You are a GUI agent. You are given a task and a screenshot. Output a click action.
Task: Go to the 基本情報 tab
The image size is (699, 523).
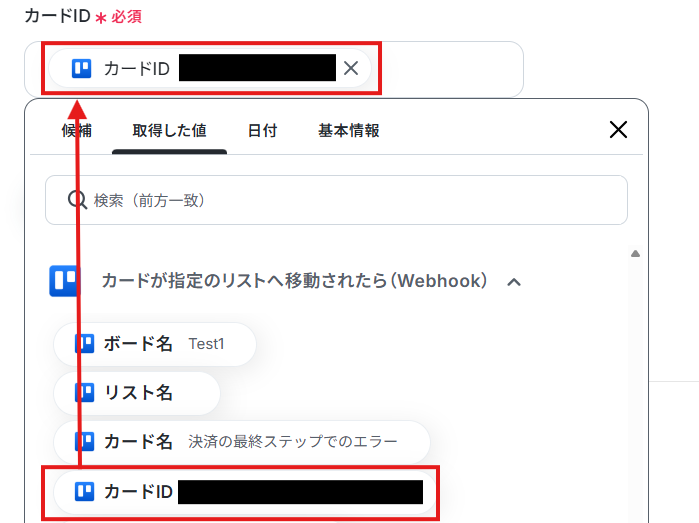coord(348,131)
